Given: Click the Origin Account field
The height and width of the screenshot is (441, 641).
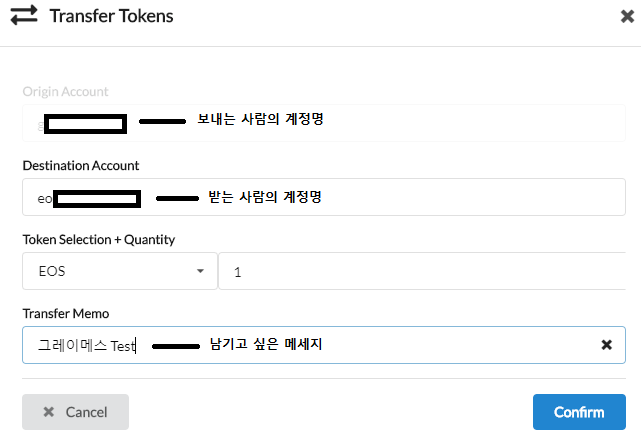Looking at the screenshot, I should click(x=324, y=123).
